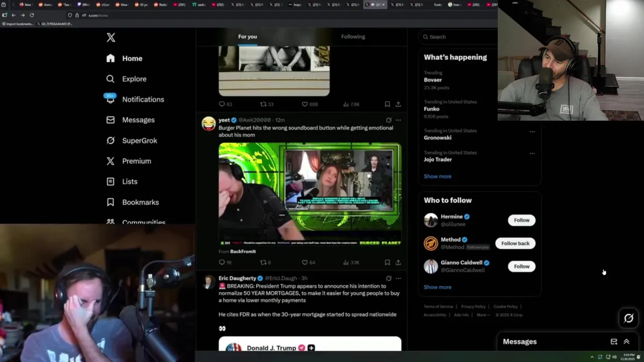
Task: Click the SuperGrok icon in sidebar
Action: (x=111, y=140)
